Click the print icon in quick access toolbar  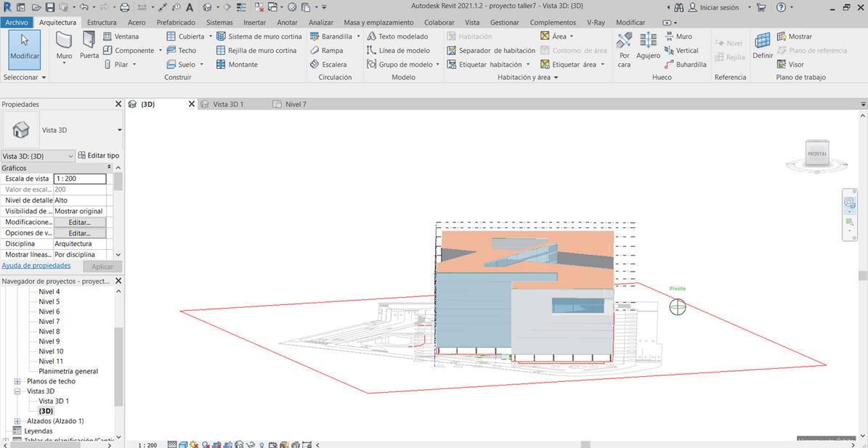(124, 7)
